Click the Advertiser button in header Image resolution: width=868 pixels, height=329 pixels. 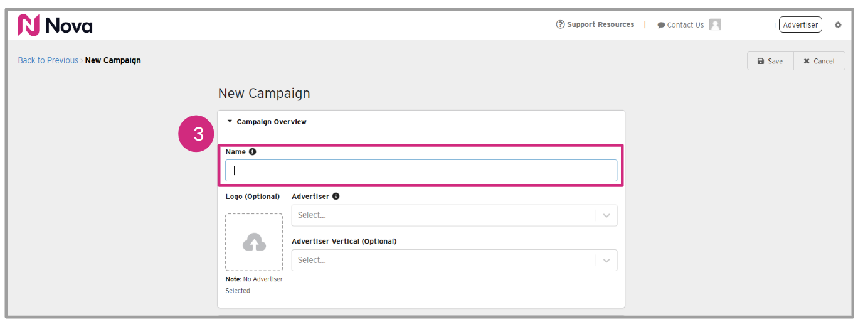[800, 25]
